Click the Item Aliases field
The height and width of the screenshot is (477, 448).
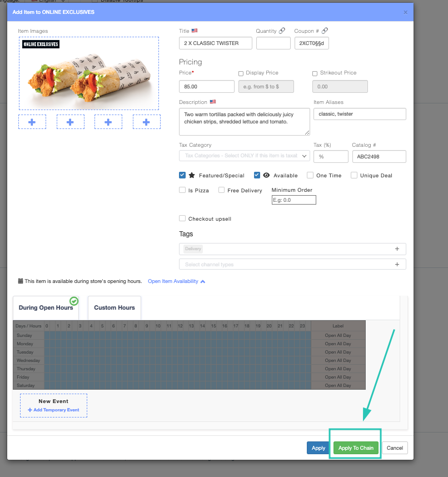[360, 114]
